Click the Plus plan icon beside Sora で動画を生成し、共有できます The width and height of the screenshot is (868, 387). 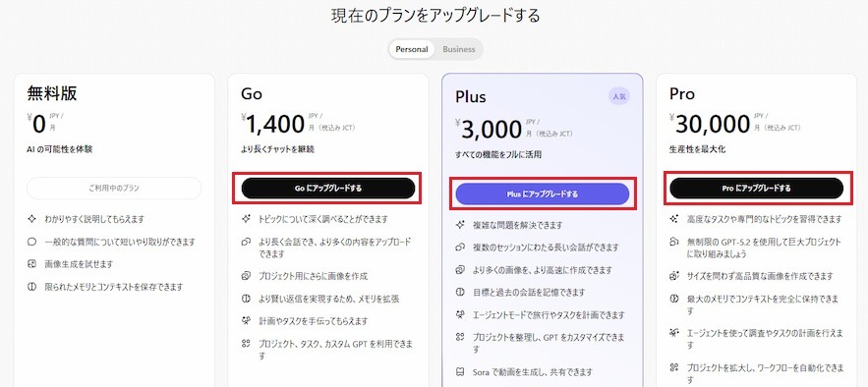click(x=459, y=371)
